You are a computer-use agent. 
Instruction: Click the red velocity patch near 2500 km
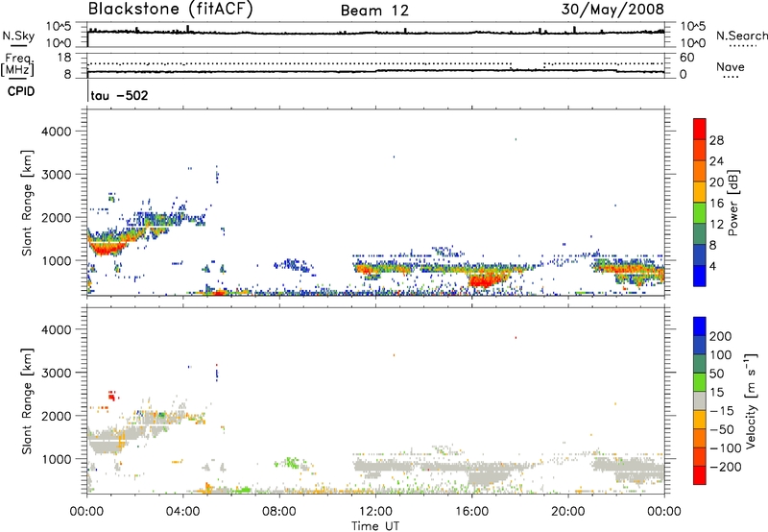pyautogui.click(x=112, y=396)
